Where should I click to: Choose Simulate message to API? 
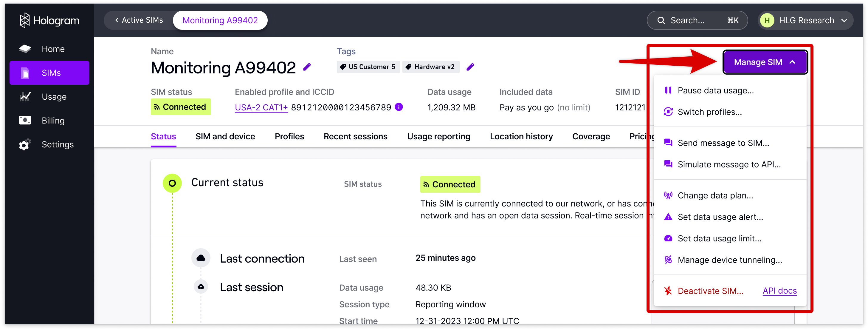point(730,165)
